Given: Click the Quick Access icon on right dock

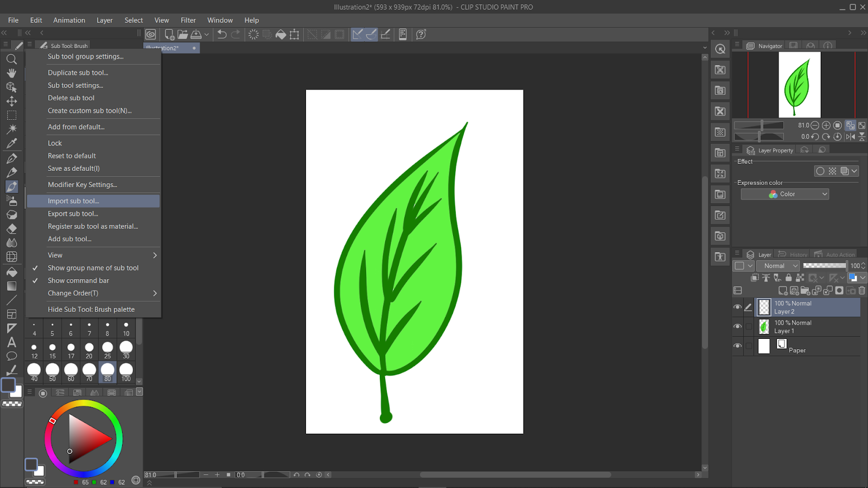Looking at the screenshot, I should 720,49.
